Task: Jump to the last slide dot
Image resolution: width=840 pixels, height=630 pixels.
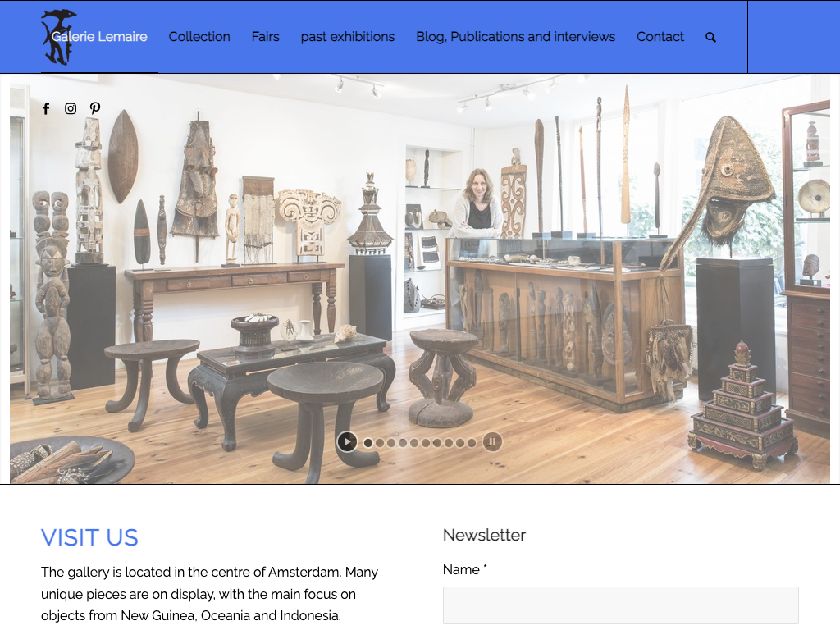Action: point(472,443)
